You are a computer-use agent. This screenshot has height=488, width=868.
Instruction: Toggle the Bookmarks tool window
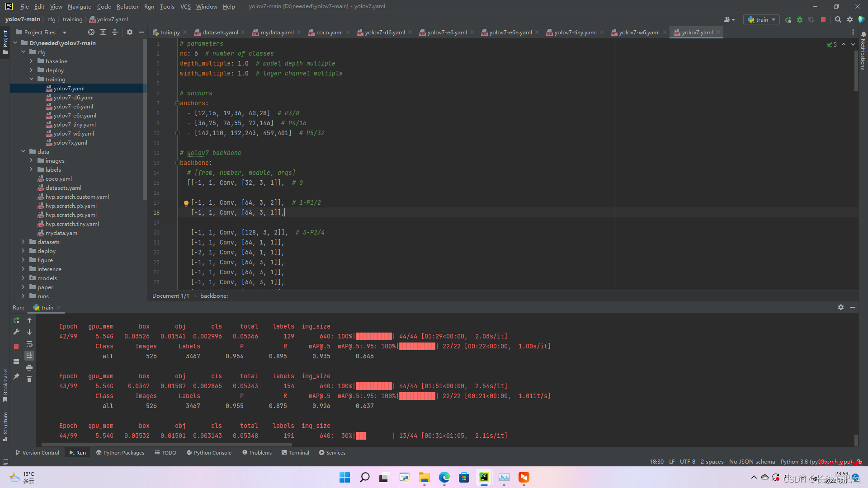point(5,385)
